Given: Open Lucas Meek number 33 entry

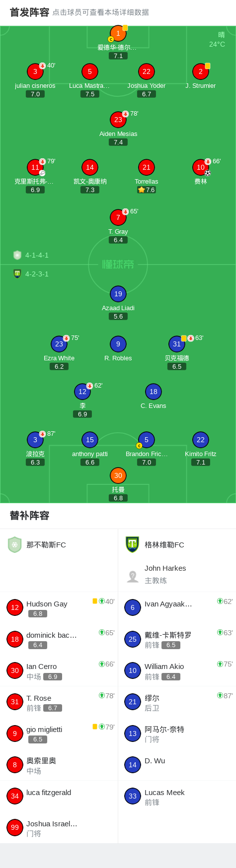Looking at the screenshot, I should [177, 797].
